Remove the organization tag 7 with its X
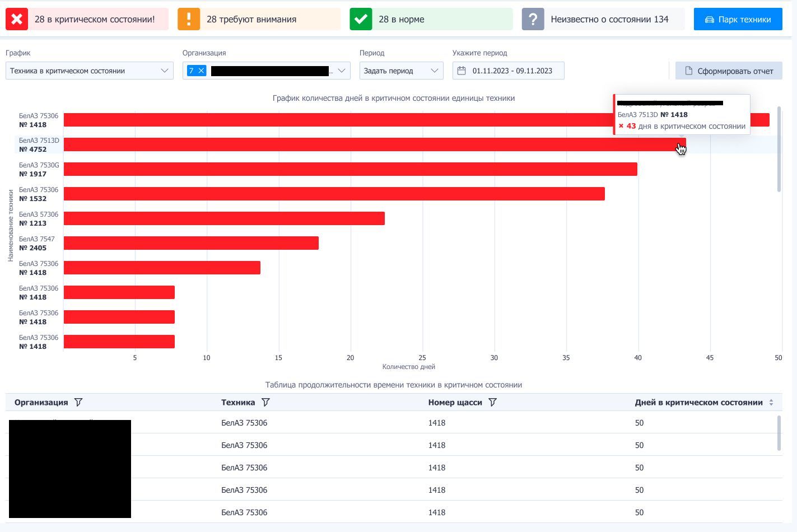 point(201,71)
